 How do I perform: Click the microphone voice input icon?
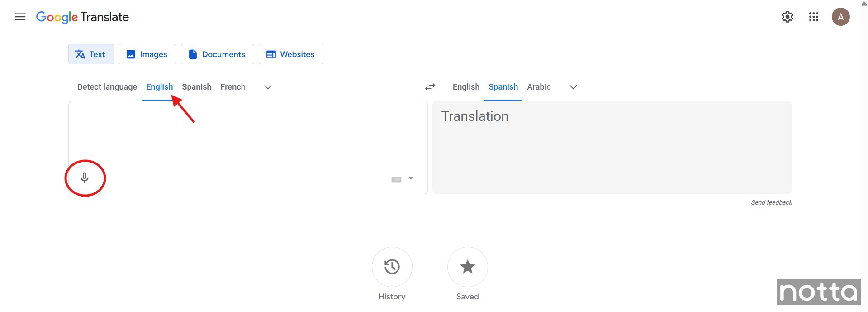85,178
